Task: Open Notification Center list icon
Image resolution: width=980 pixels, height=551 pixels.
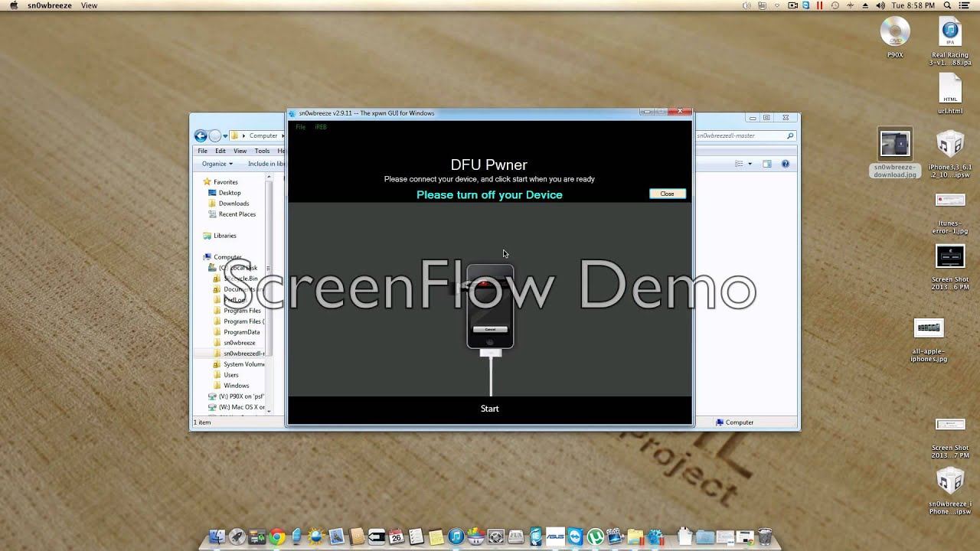Action: click(x=964, y=5)
